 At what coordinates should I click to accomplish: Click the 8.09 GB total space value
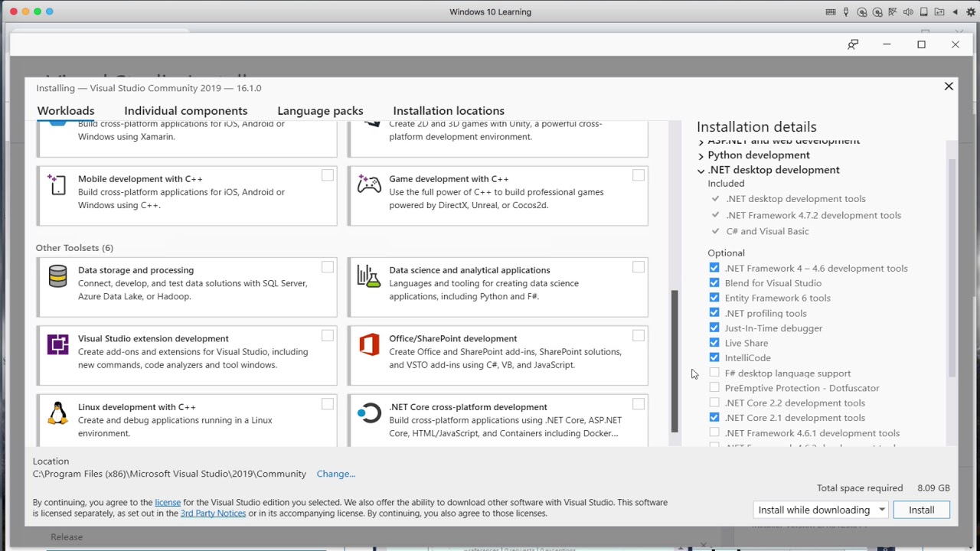[x=933, y=488]
